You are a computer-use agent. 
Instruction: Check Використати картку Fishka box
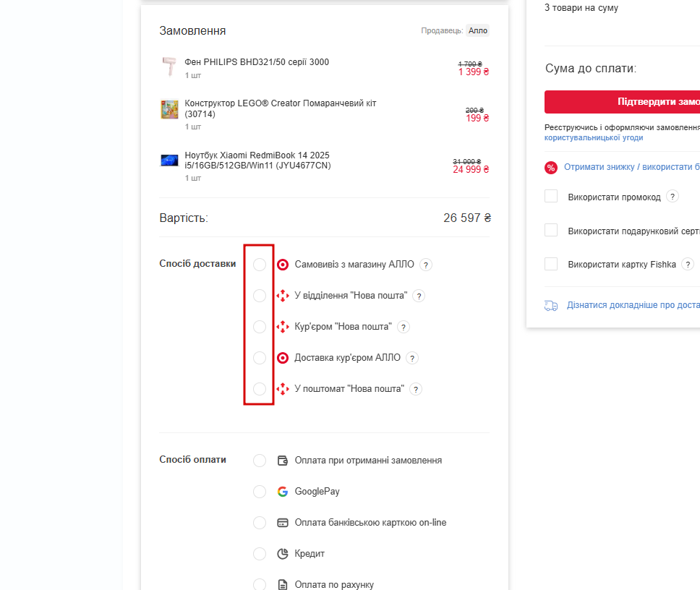coord(551,264)
